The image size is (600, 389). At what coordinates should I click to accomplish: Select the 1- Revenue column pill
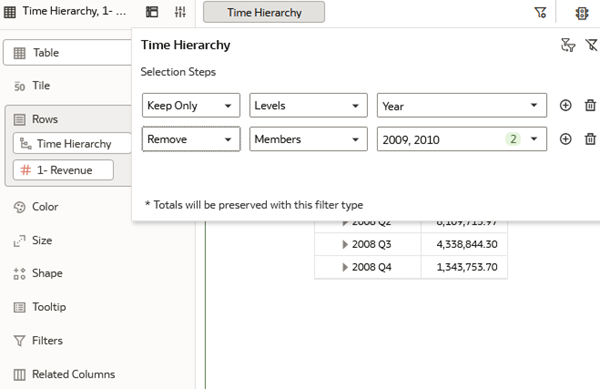pos(63,170)
